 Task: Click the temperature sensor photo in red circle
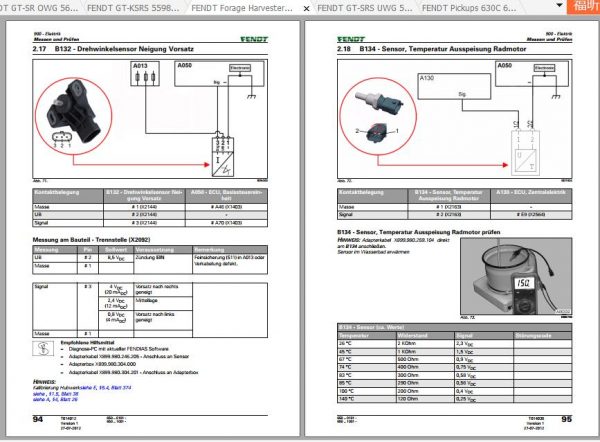378,116
